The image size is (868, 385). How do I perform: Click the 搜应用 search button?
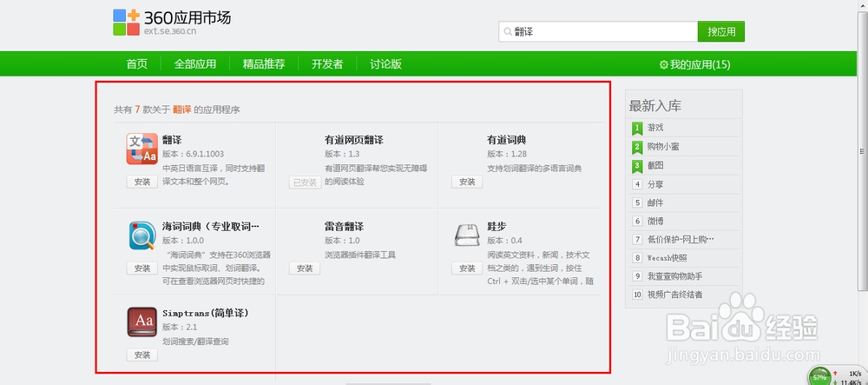click(721, 31)
